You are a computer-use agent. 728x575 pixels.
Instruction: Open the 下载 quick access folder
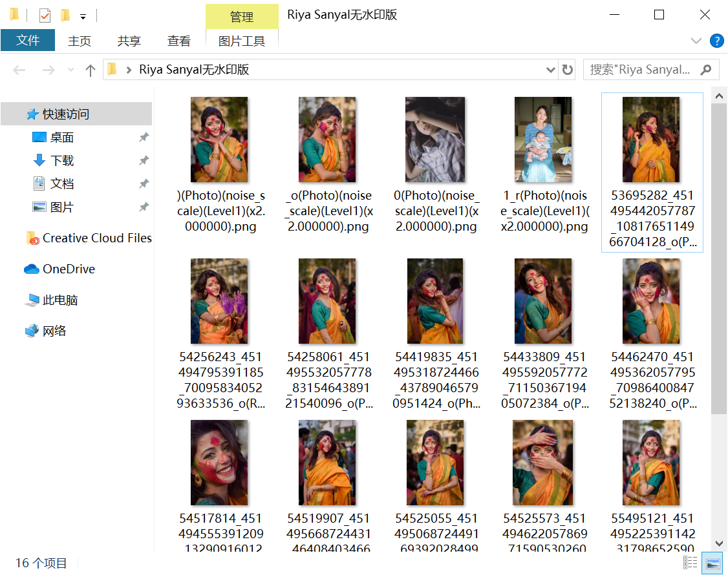coord(62,161)
